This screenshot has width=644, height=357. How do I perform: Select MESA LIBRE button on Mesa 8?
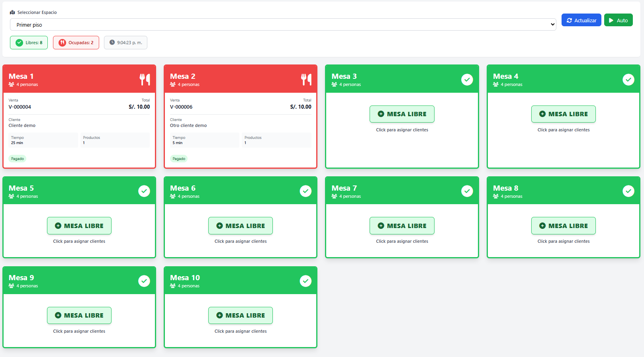point(564,226)
